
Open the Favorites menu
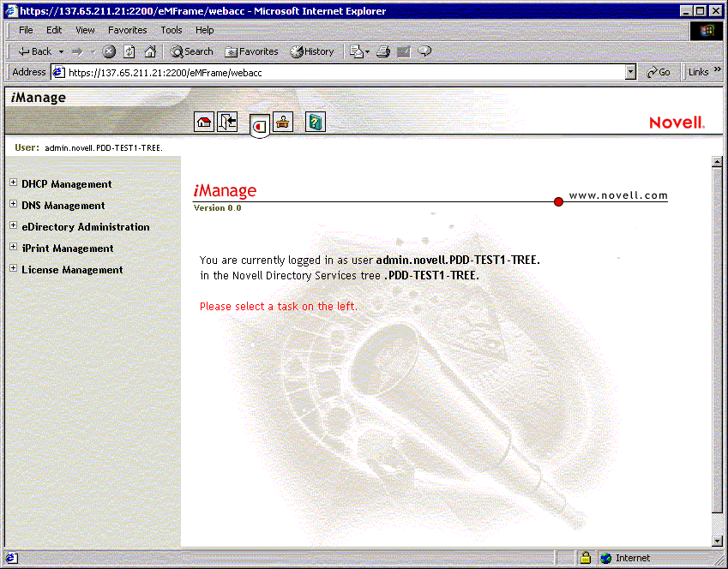pyautogui.click(x=127, y=29)
